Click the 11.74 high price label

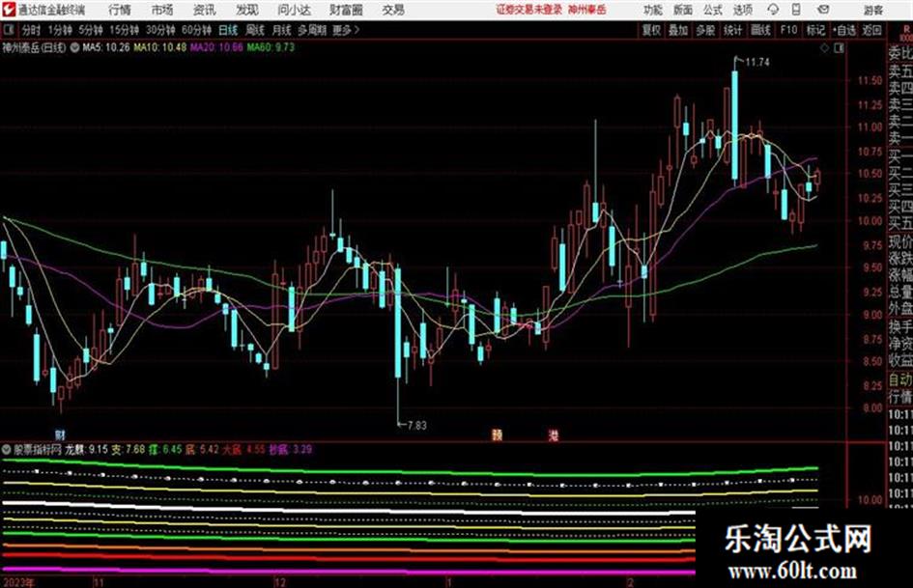tap(756, 62)
